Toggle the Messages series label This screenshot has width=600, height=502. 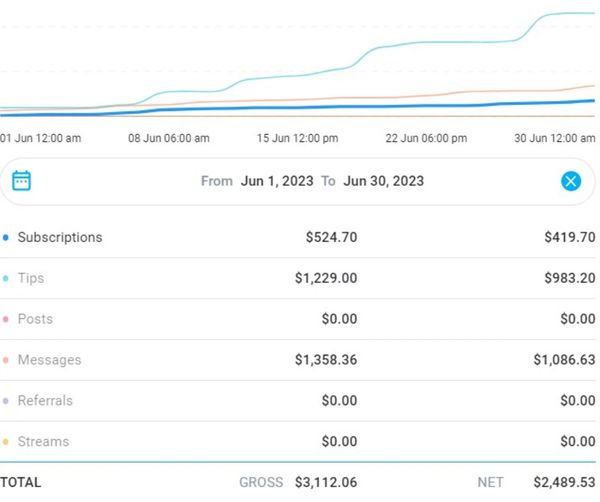click(49, 360)
